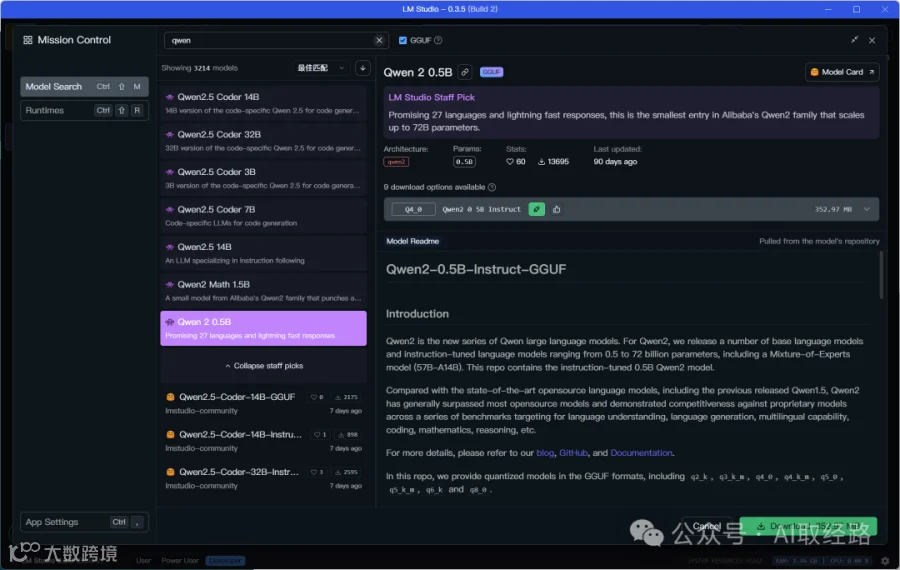Open Model Search tab

[84, 87]
